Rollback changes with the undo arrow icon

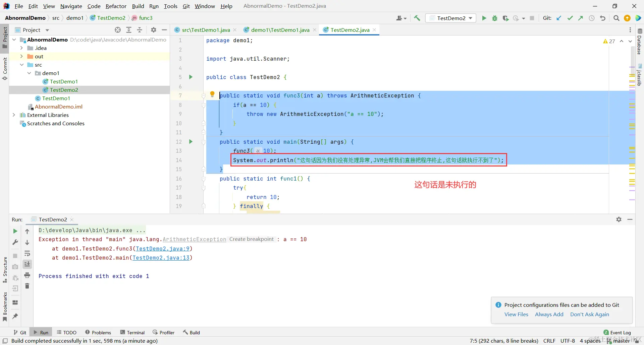point(603,18)
